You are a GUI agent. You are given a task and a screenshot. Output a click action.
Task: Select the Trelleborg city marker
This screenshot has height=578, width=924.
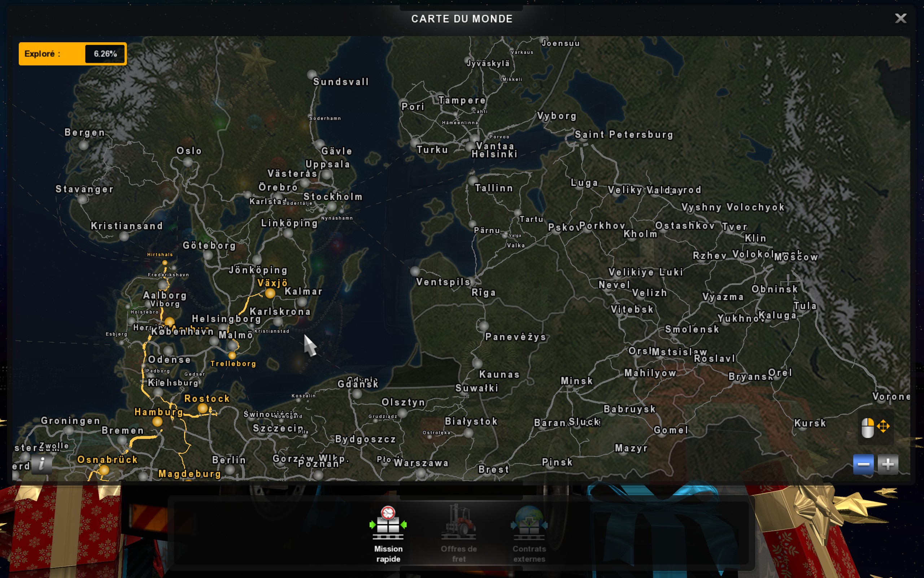tap(232, 355)
